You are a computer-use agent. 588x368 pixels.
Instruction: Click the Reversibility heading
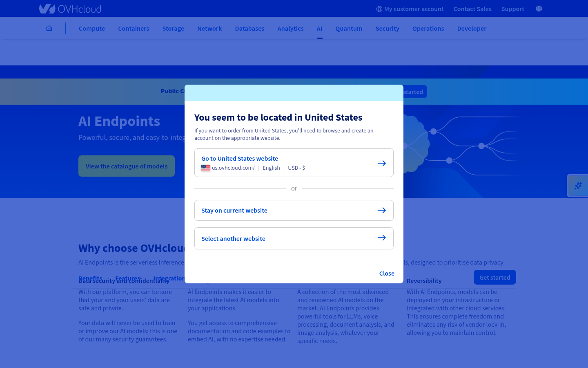[x=424, y=281]
